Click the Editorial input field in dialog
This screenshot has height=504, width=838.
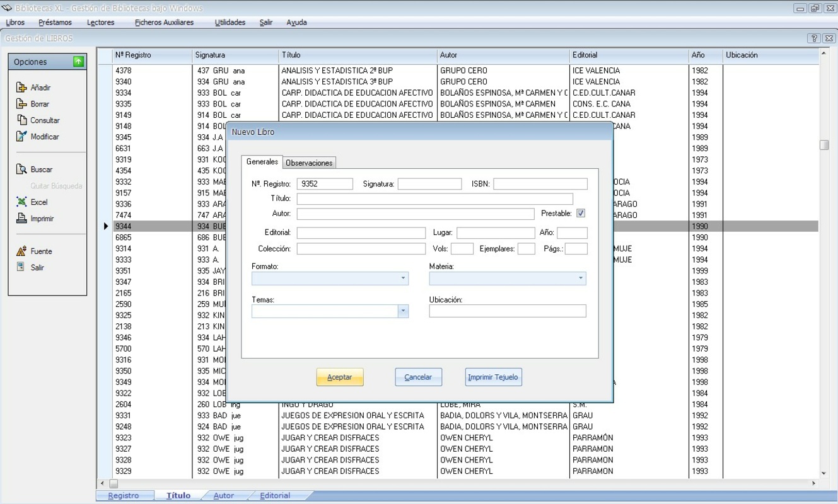click(361, 233)
